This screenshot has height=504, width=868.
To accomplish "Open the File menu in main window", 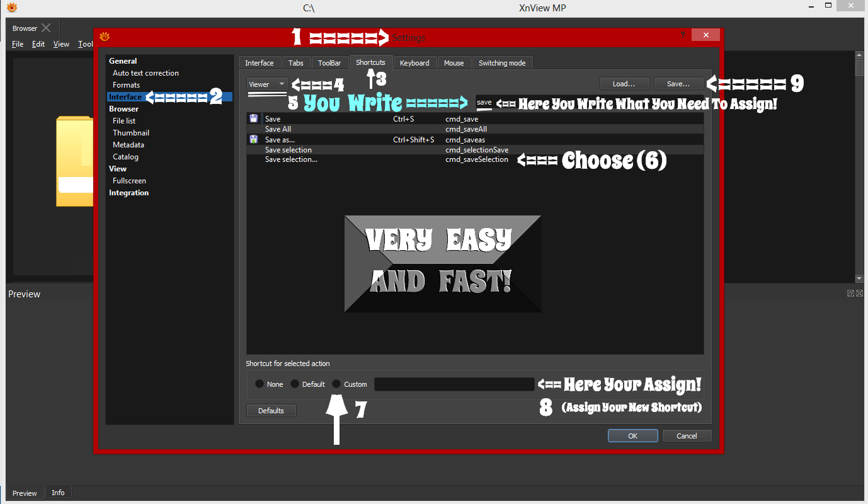I will pyautogui.click(x=18, y=44).
